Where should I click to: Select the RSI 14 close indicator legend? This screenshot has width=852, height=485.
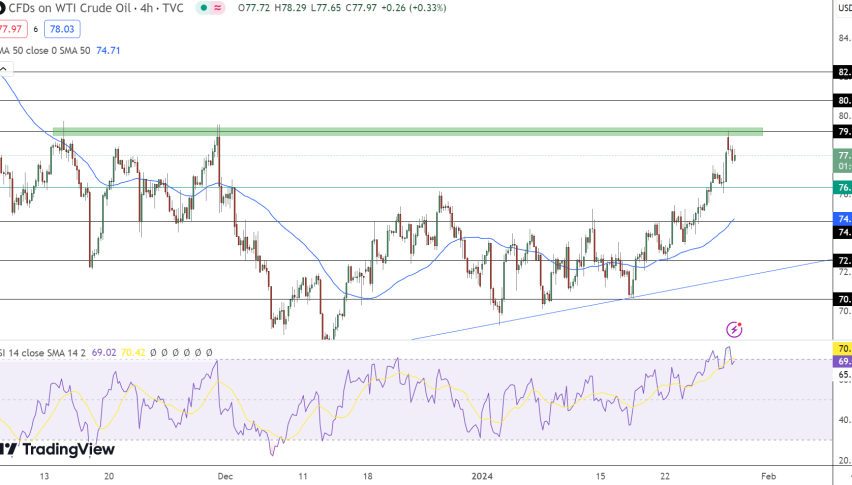[x=43, y=353]
